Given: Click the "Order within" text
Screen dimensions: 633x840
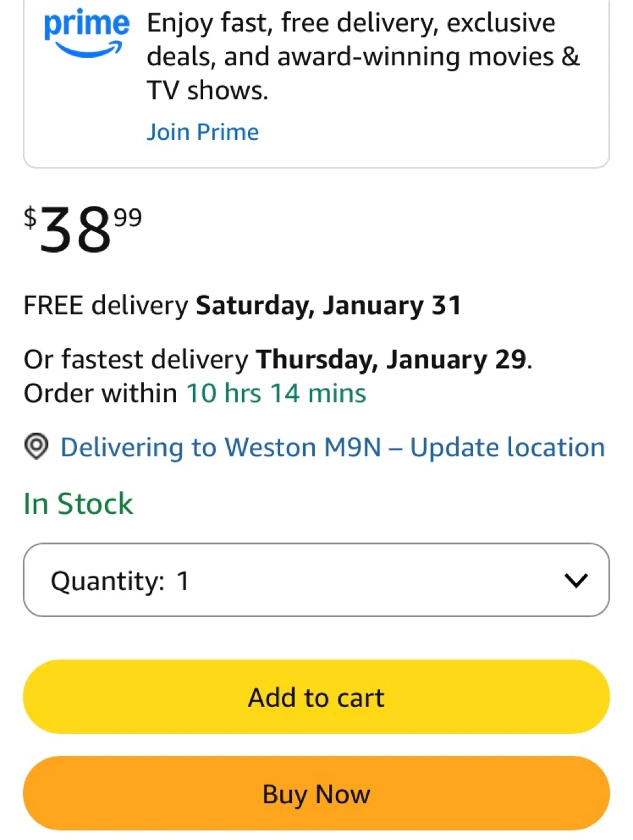Looking at the screenshot, I should point(100,393).
